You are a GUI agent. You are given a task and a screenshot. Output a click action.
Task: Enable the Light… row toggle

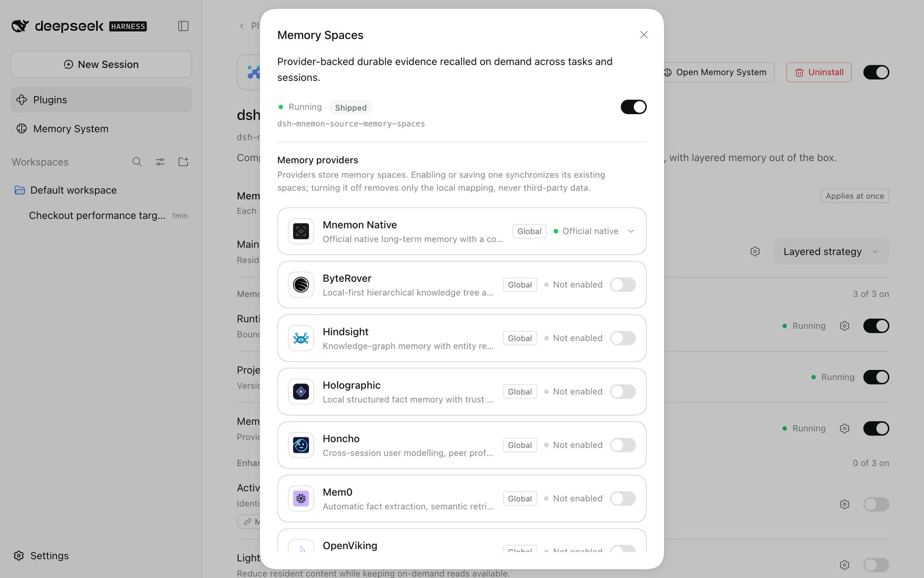coord(876,565)
